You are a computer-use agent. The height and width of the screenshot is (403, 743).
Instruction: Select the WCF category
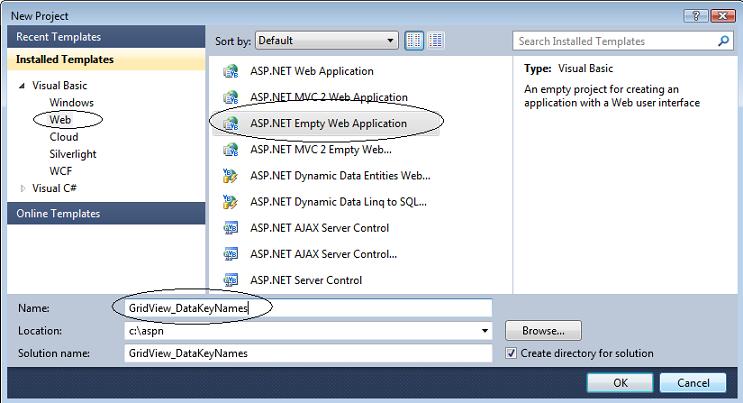click(61, 171)
